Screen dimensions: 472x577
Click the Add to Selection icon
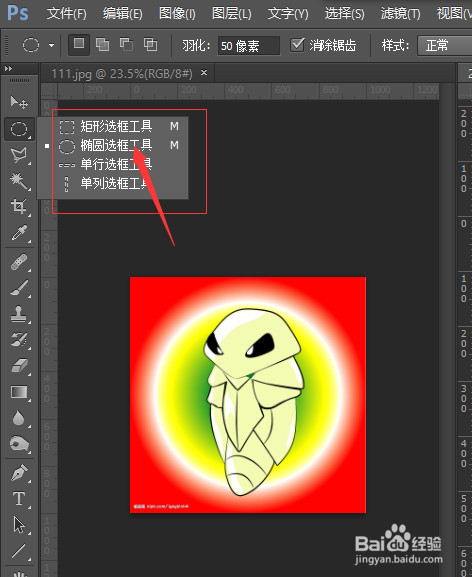pos(102,45)
